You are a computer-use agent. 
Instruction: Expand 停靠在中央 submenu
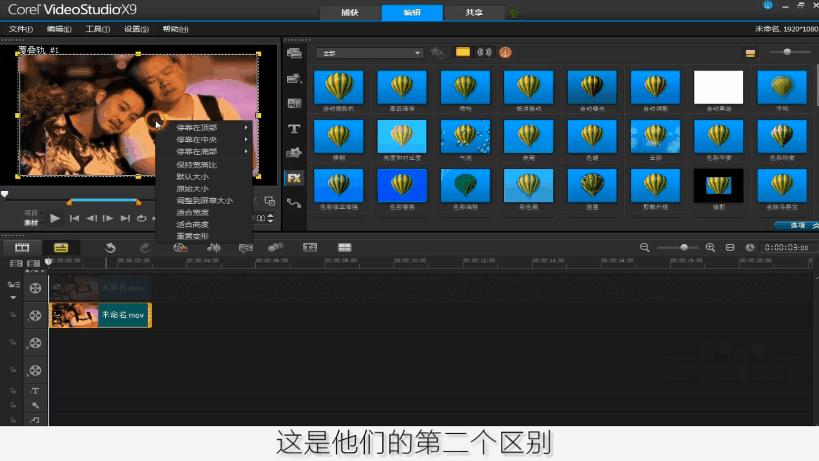tap(204, 139)
